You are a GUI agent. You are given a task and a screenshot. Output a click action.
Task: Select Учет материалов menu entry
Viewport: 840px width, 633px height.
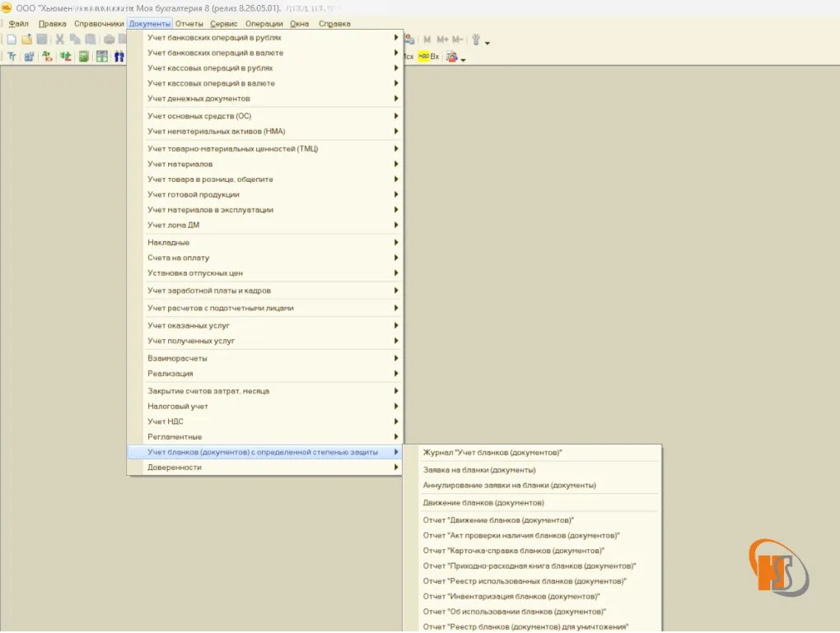click(265, 164)
